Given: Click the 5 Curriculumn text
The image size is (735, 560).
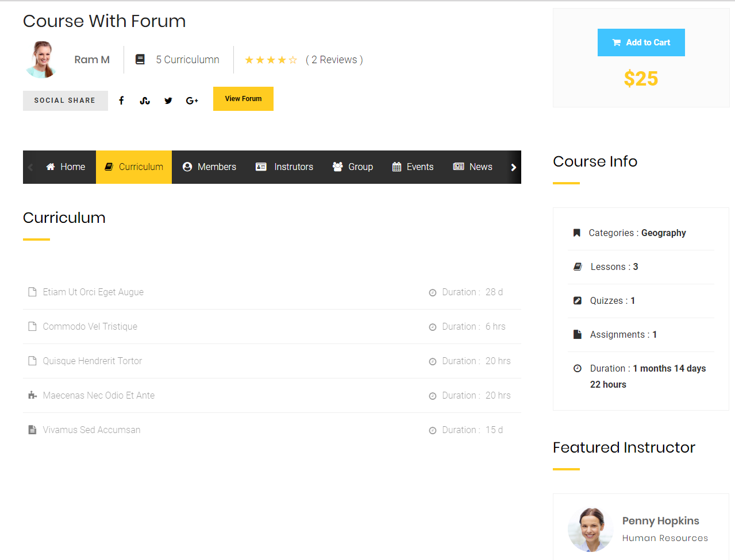Looking at the screenshot, I should [x=188, y=60].
